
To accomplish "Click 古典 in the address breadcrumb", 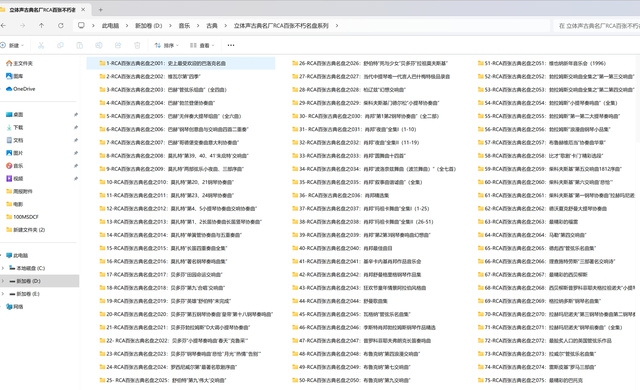I will click(x=212, y=26).
